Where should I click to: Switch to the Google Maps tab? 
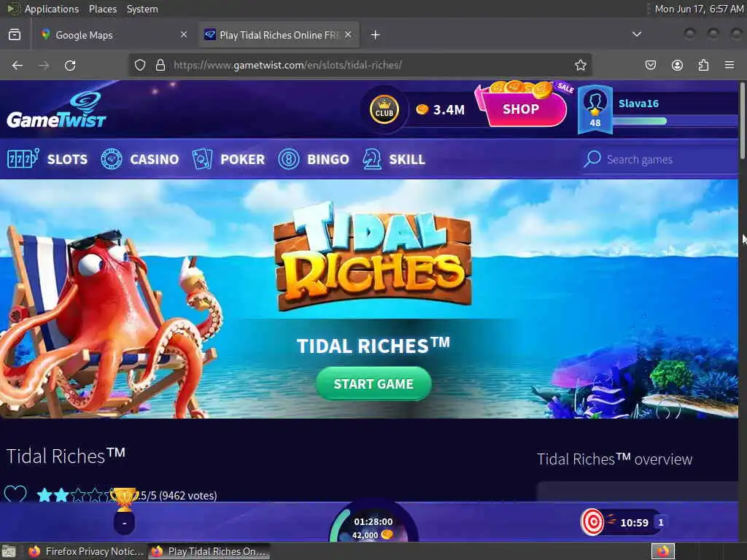click(x=115, y=35)
